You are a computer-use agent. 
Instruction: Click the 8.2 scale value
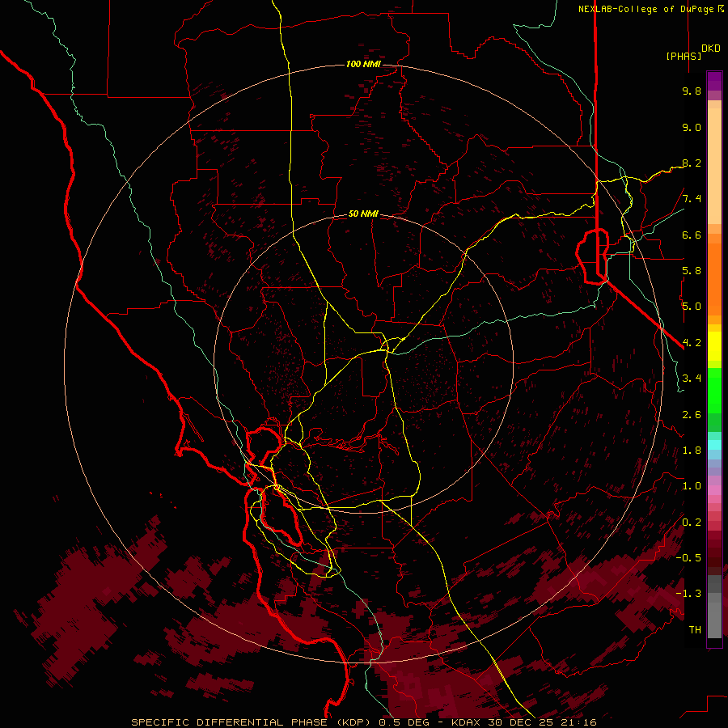pos(692,163)
